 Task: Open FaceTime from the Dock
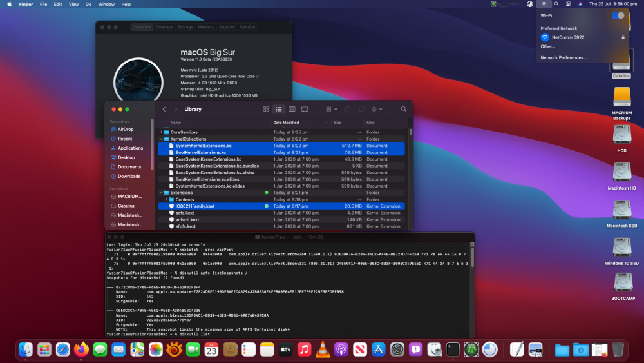pos(193,349)
